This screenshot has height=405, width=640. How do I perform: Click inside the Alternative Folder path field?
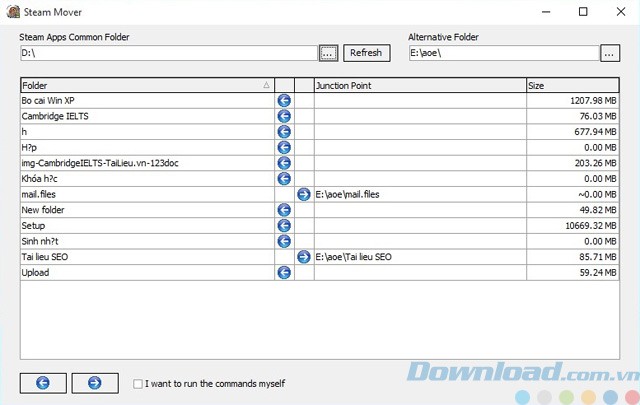502,53
